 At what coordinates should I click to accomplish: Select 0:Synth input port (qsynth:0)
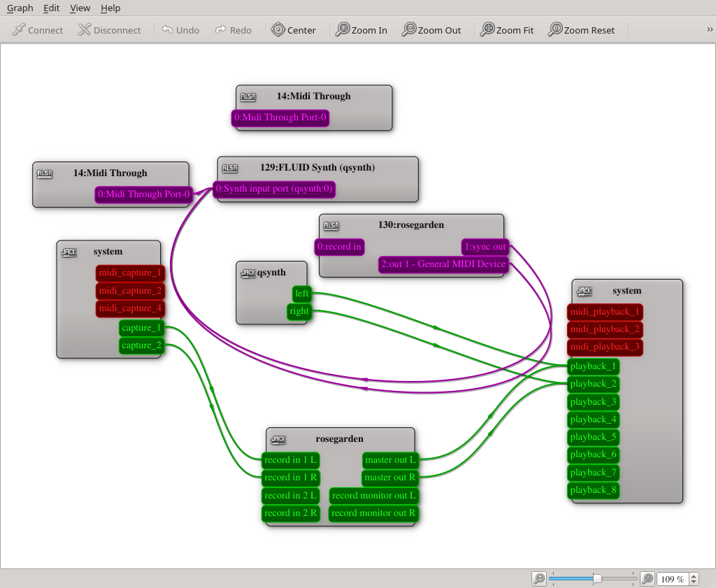click(274, 189)
